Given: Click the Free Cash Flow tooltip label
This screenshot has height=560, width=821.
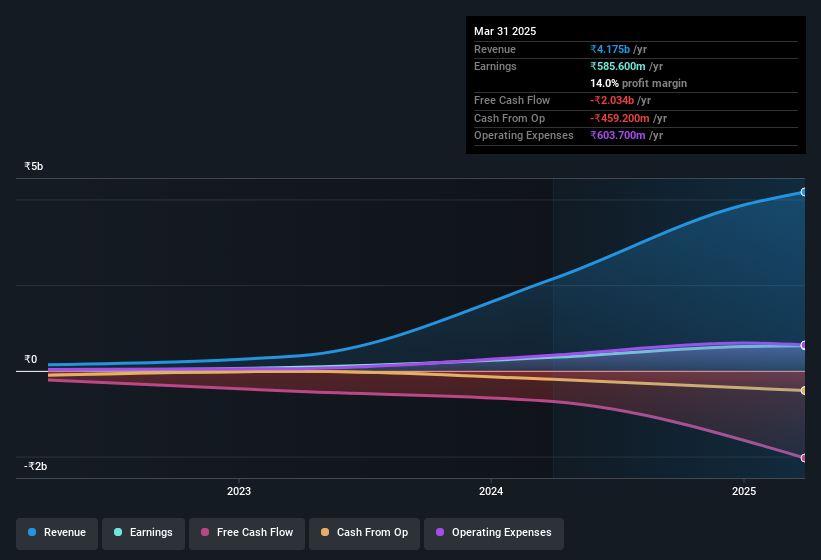Looking at the screenshot, I should (512, 100).
